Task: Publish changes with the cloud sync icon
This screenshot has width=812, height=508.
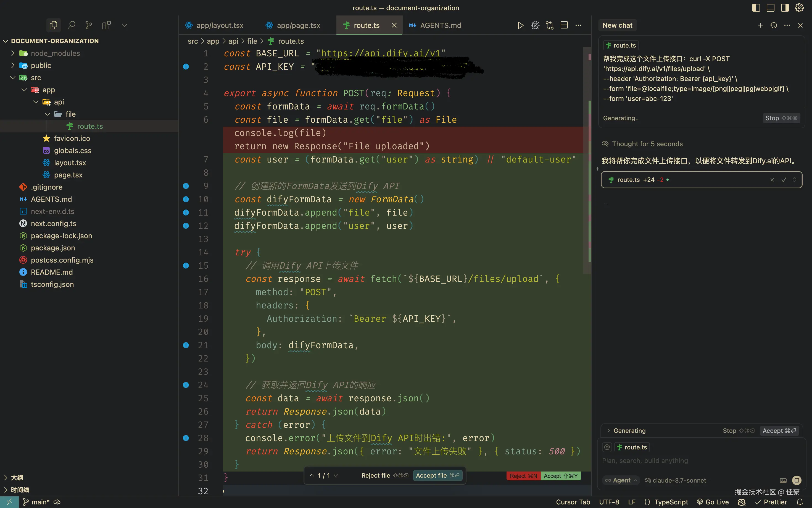Action: click(57, 502)
